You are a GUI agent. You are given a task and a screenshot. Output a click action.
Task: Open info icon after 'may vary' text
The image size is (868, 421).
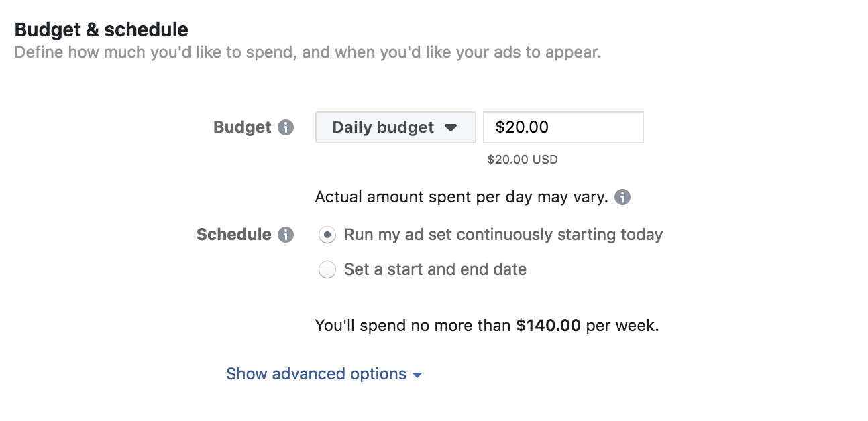pos(622,197)
